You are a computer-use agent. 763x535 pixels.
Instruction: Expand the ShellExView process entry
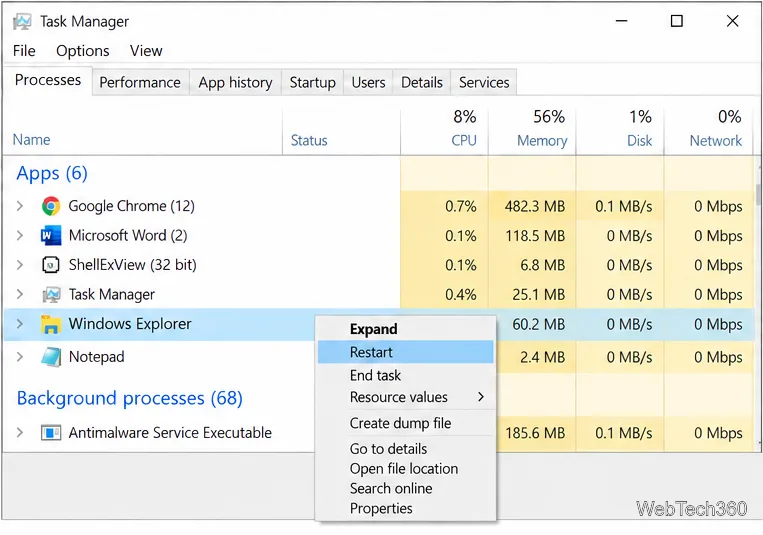pyautogui.click(x=19, y=265)
